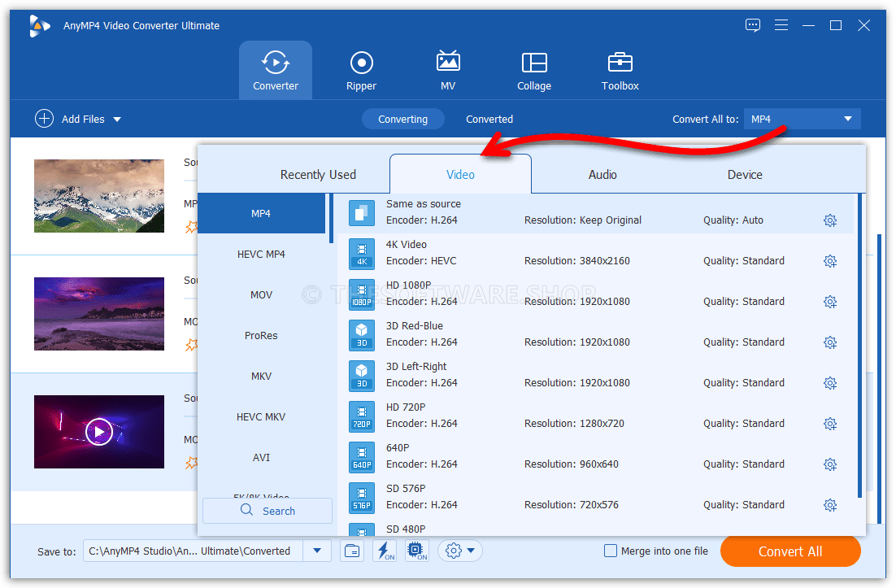
Task: Click the format category list scrollbar
Action: 331,218
